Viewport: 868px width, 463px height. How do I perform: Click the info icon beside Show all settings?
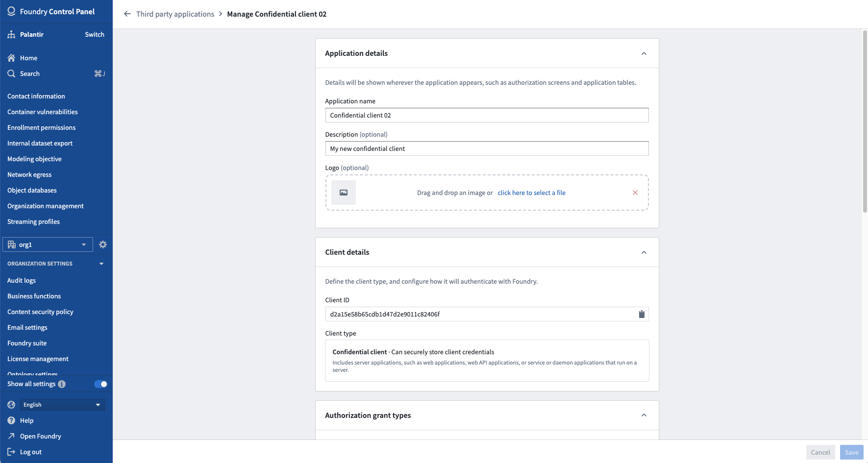click(x=62, y=384)
